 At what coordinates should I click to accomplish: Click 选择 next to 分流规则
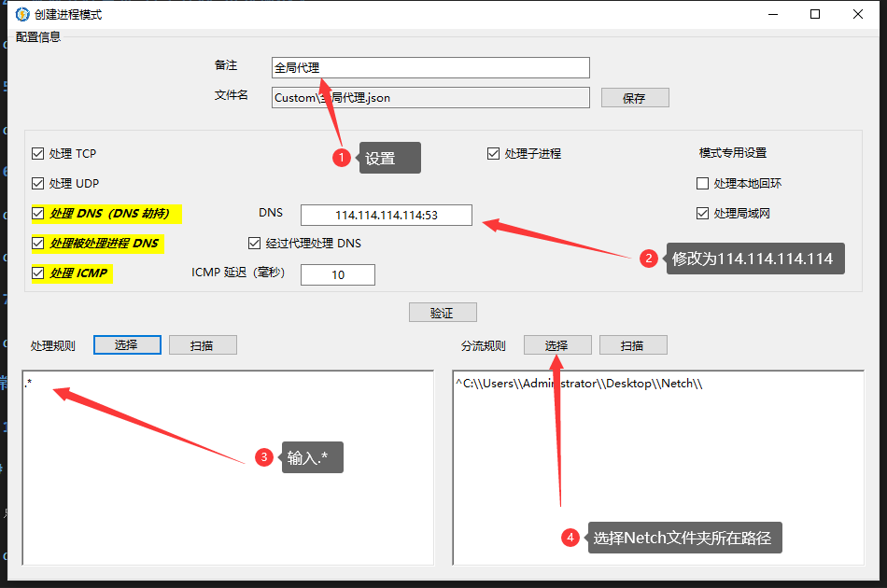pyautogui.click(x=557, y=345)
